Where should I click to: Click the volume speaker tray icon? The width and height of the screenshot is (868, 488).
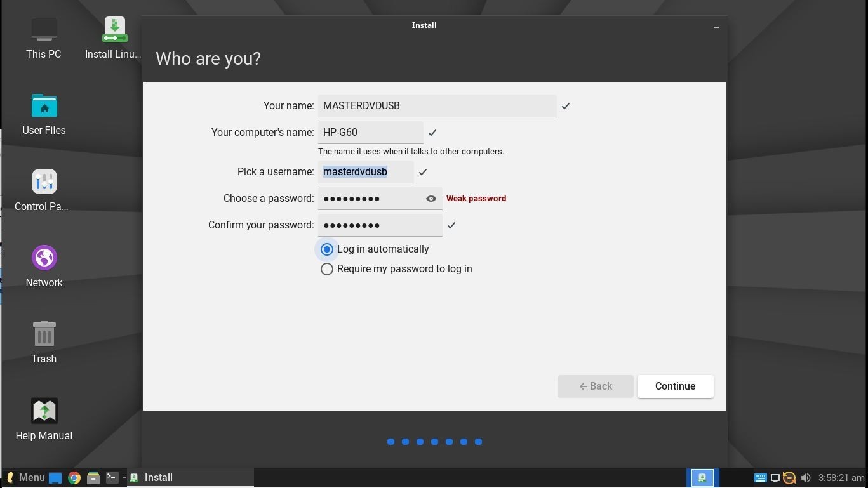coord(806,478)
